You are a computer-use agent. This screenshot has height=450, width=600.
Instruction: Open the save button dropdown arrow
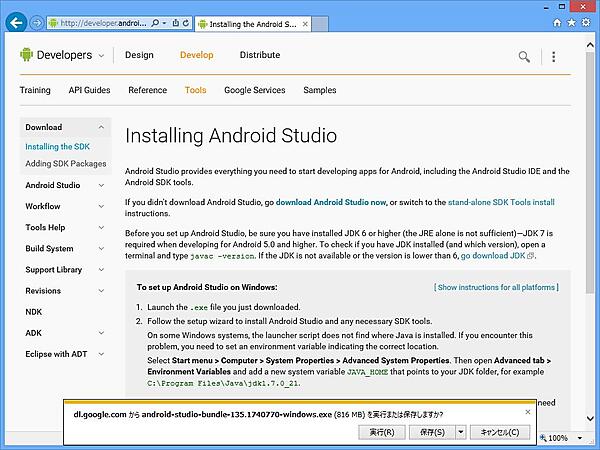pos(462,433)
